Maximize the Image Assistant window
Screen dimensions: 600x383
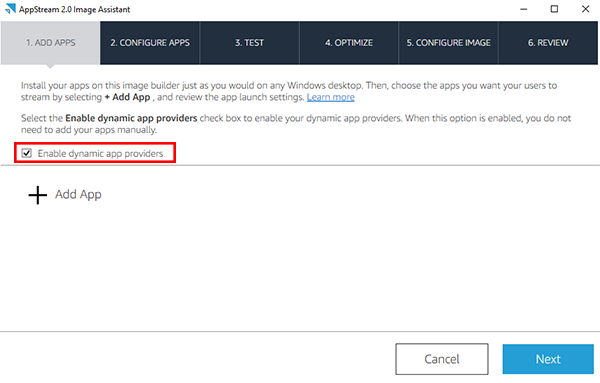[x=554, y=9]
